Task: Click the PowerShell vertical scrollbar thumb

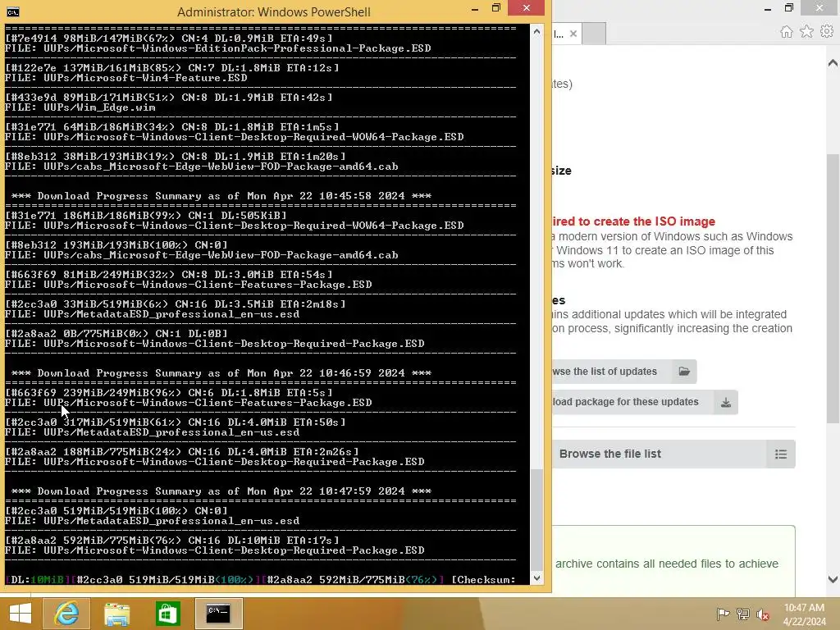Action: pos(536,519)
